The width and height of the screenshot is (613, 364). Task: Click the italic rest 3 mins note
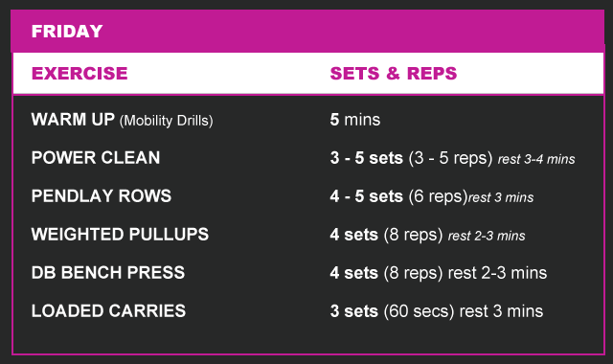pyautogui.click(x=501, y=197)
